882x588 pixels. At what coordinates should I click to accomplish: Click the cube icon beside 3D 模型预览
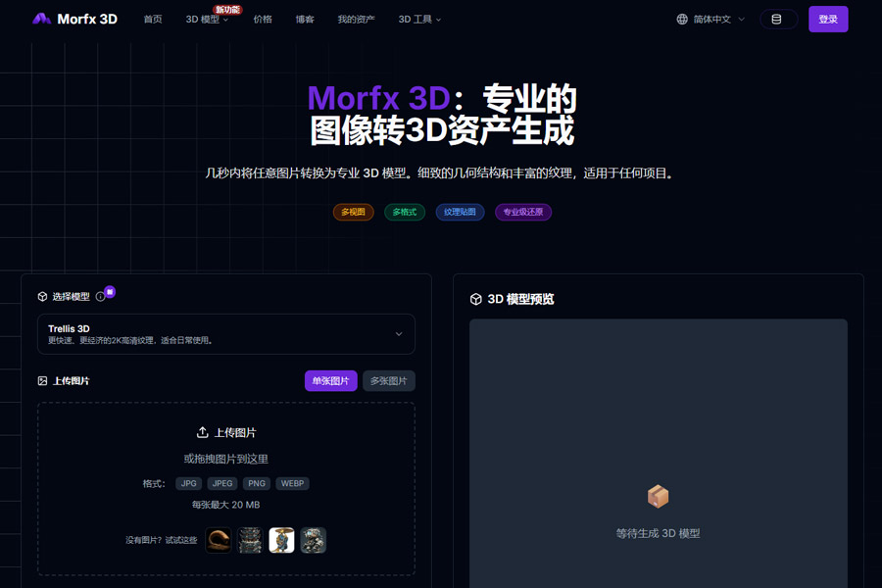tap(476, 299)
